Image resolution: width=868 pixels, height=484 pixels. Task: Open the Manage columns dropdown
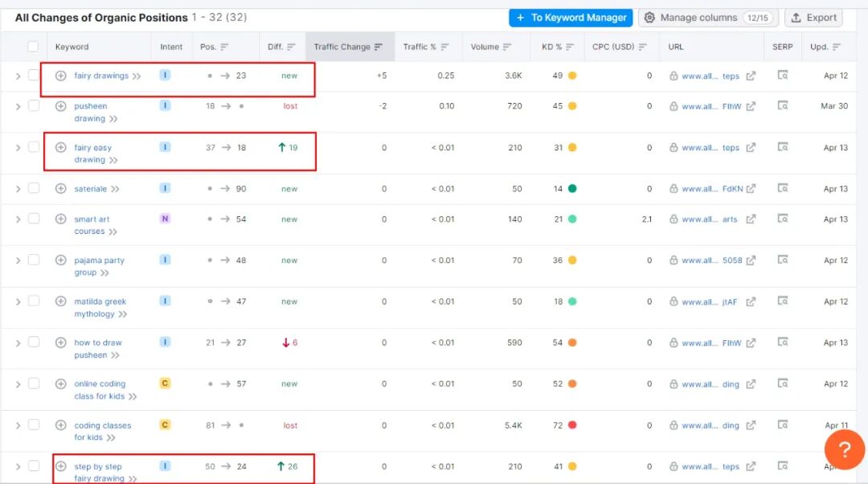tap(708, 18)
